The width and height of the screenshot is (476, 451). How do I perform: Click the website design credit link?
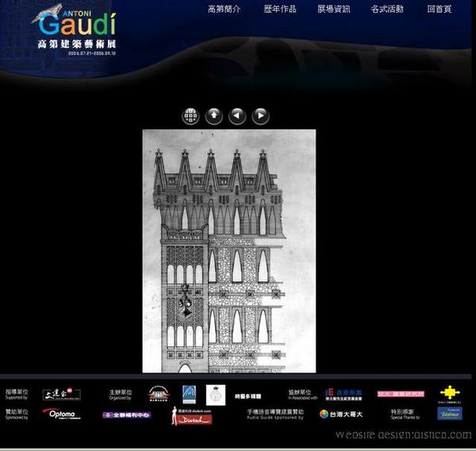coord(404,435)
